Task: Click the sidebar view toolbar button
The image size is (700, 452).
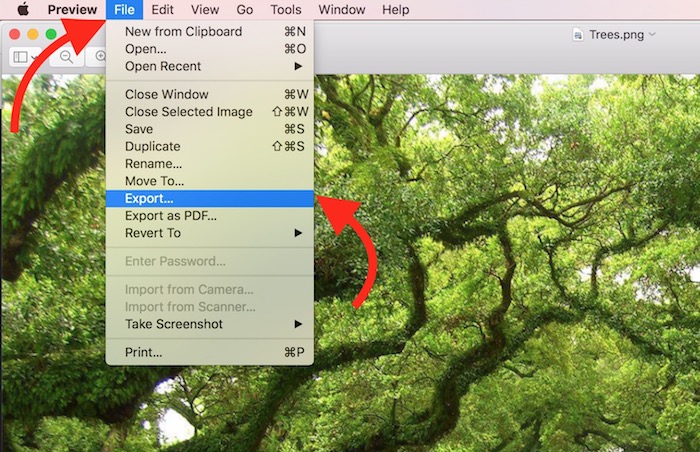Action: [x=21, y=57]
